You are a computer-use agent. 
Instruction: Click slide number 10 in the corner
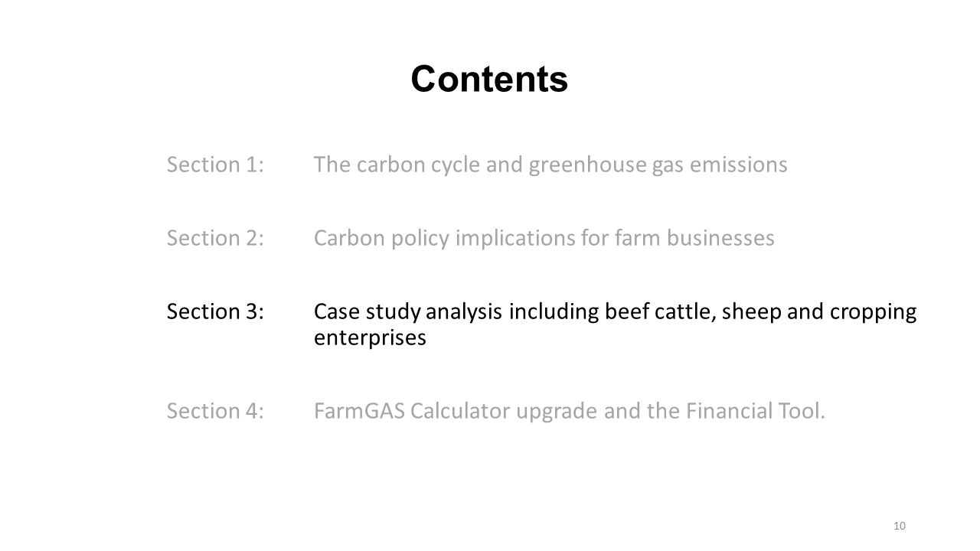pyautogui.click(x=900, y=525)
